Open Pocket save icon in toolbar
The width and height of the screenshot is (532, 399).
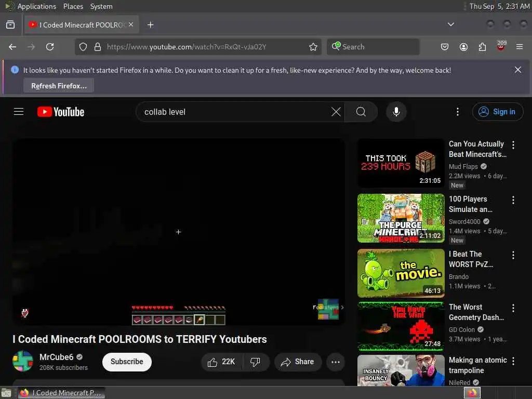(x=445, y=47)
